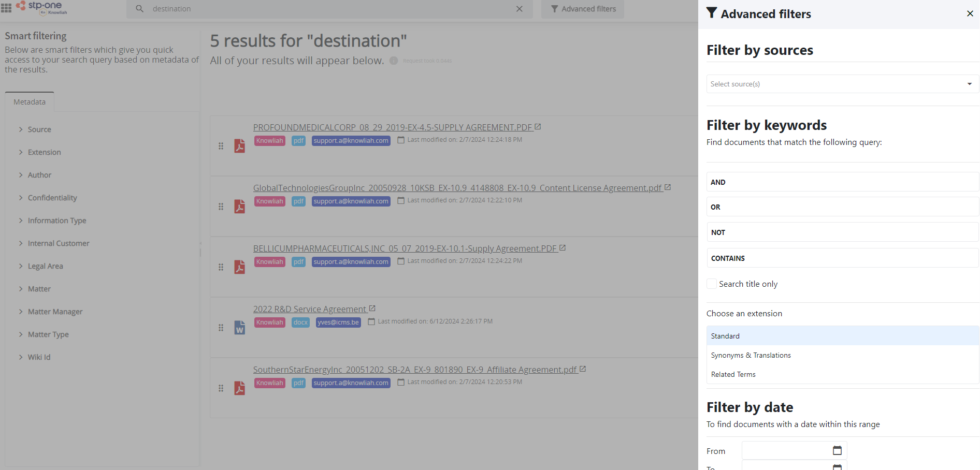This screenshot has height=470, width=980.
Task: Click drag handle of 2022 R&D Service Agreement
Action: [x=221, y=328]
